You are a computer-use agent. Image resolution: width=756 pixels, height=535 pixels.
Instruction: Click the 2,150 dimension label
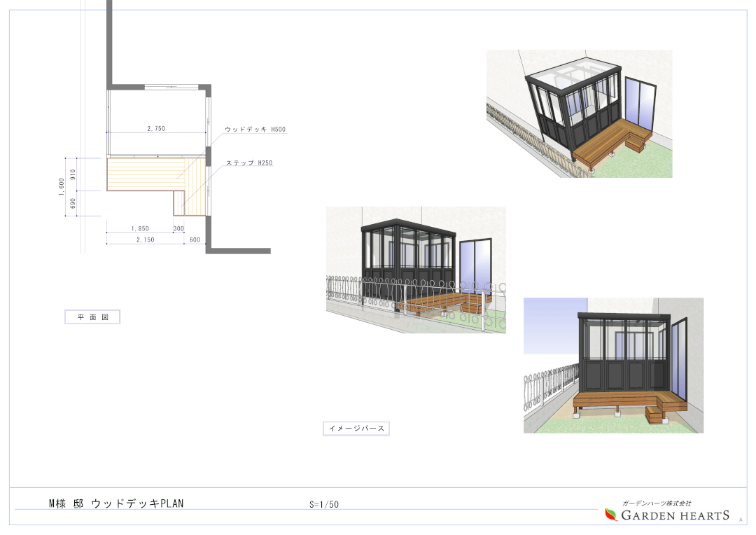click(146, 239)
